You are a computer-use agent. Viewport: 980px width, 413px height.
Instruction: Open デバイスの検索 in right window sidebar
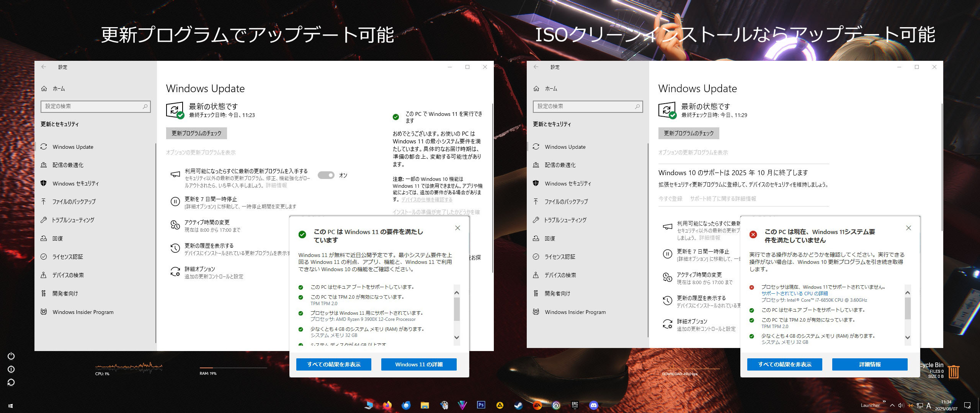[x=587, y=275]
